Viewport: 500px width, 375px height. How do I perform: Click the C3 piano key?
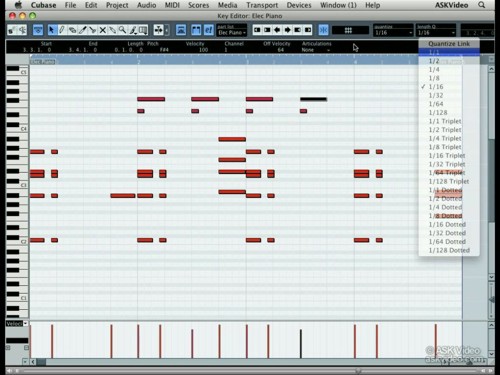pyautogui.click(x=17, y=186)
